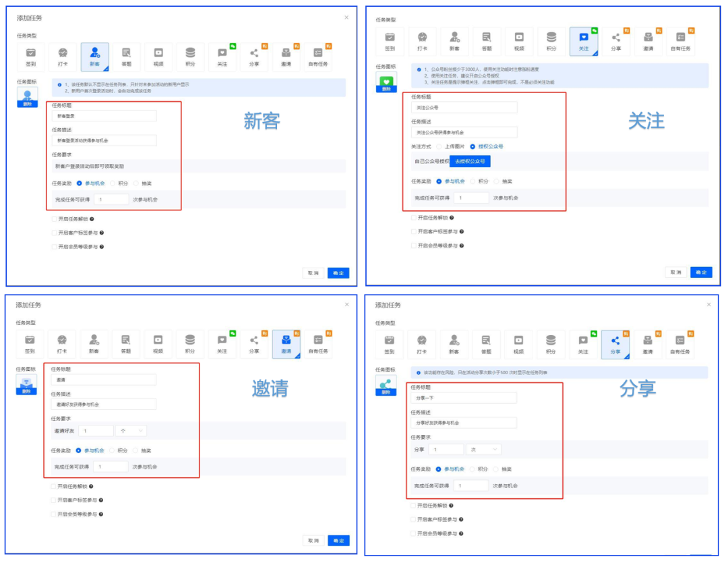This screenshot has width=728, height=563.
Task: Click 确定 in 关注公众号 dialog
Action: [x=701, y=272]
